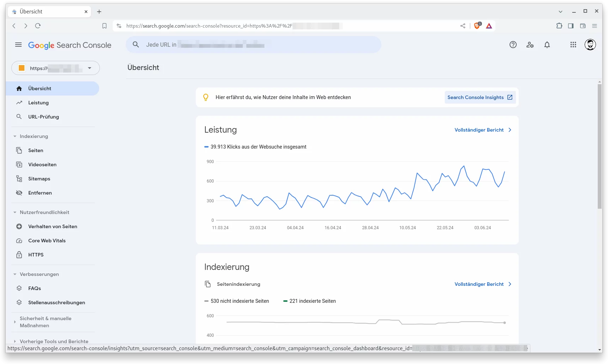Select the Leistung menu item
This screenshot has height=364, width=608.
(52, 103)
